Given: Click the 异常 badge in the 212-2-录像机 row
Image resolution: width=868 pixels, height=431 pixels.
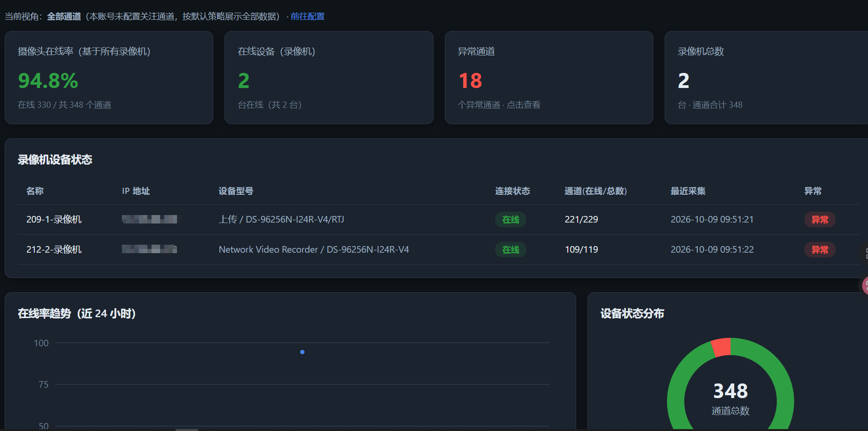Looking at the screenshot, I should [820, 250].
